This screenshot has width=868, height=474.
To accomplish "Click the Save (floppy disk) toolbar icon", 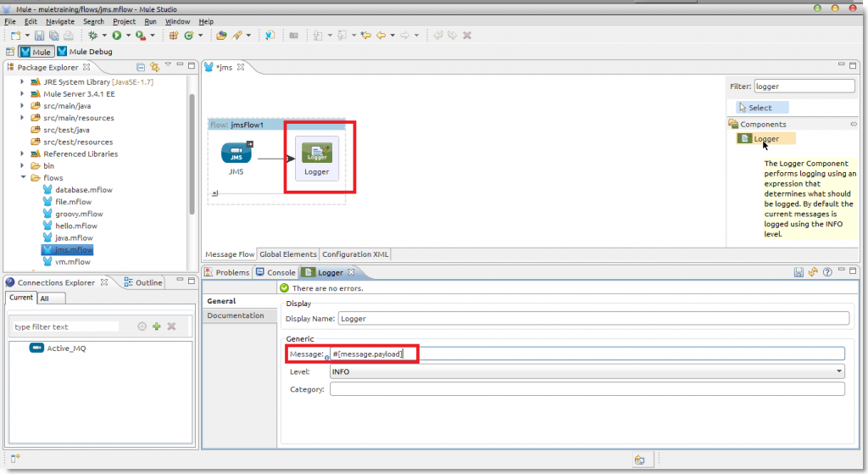I will tap(39, 36).
